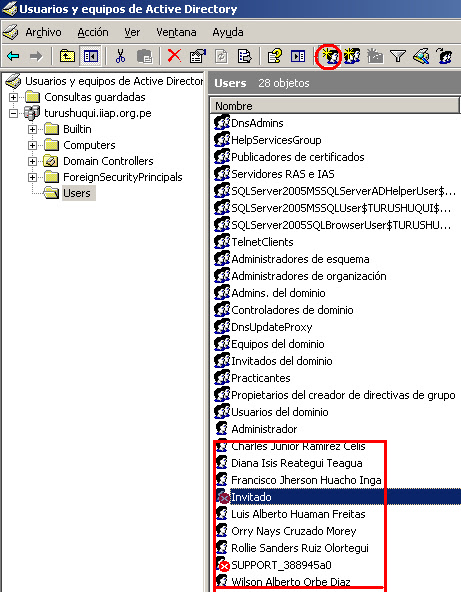Collapse the turushuqui.iiap.org.pe domain node
Viewport: 461px width, 592px height.
[x=13, y=113]
